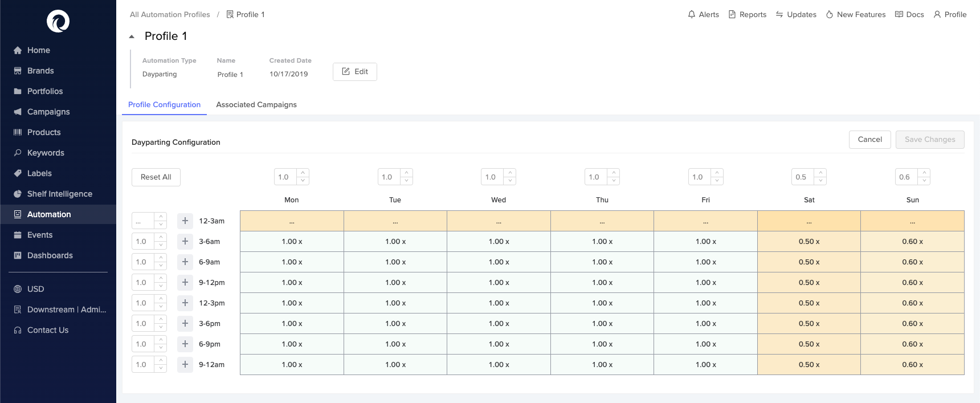
Task: Click the Alerts bell icon
Action: point(691,14)
